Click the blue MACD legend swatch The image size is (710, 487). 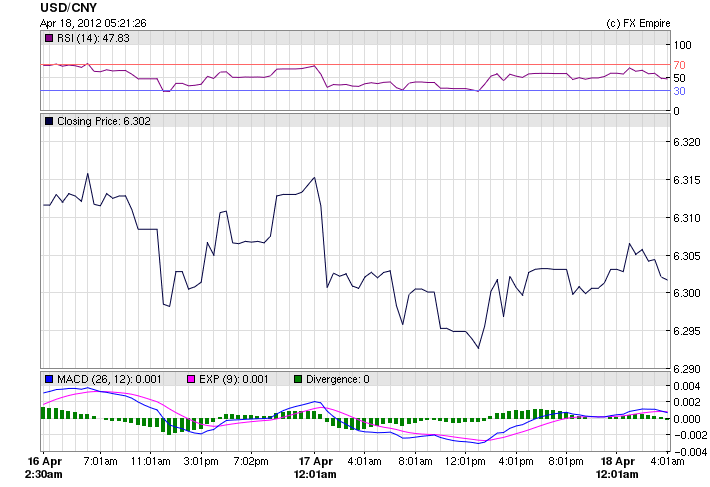pos(47,379)
